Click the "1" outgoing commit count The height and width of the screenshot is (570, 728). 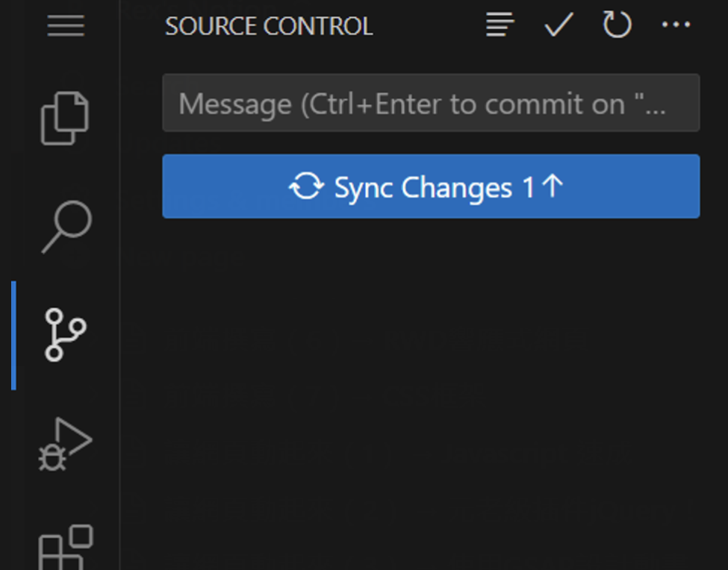pyautogui.click(x=529, y=188)
